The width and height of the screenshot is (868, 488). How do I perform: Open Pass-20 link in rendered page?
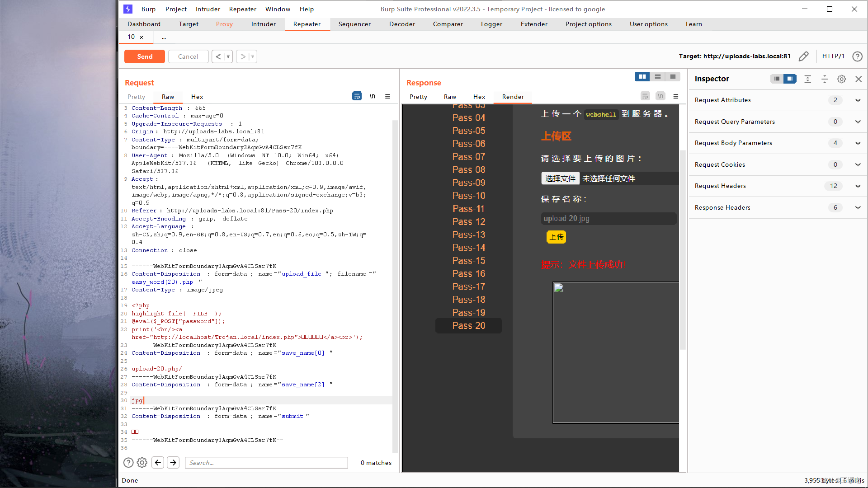coord(468,326)
